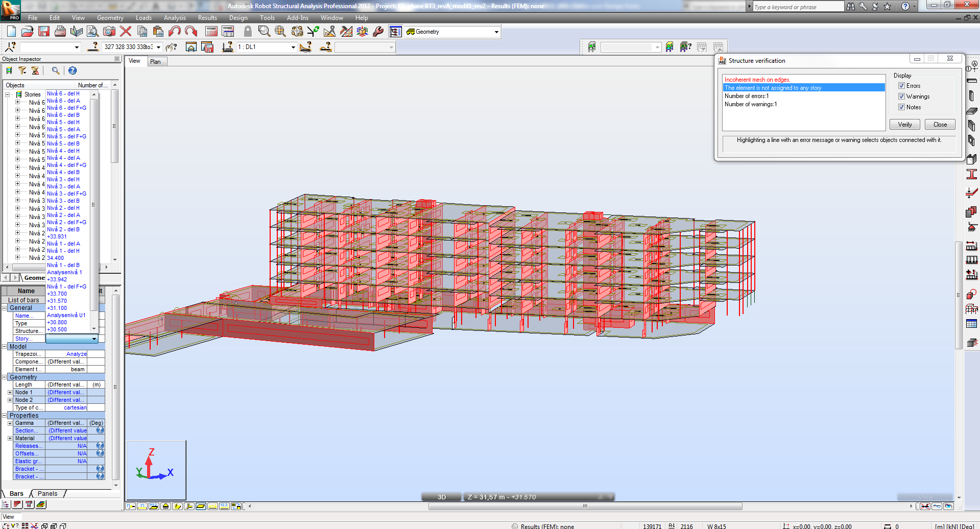Click the Close button in Structure verification

(940, 125)
